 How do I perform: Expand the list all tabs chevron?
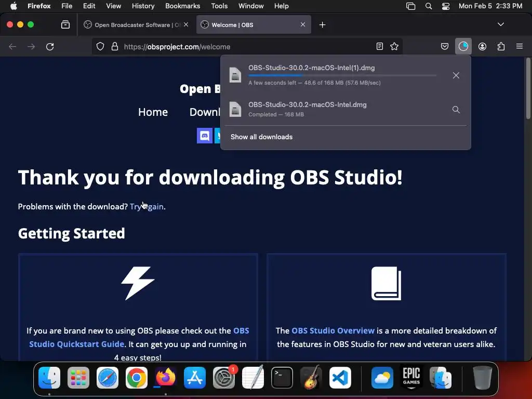tap(500, 24)
